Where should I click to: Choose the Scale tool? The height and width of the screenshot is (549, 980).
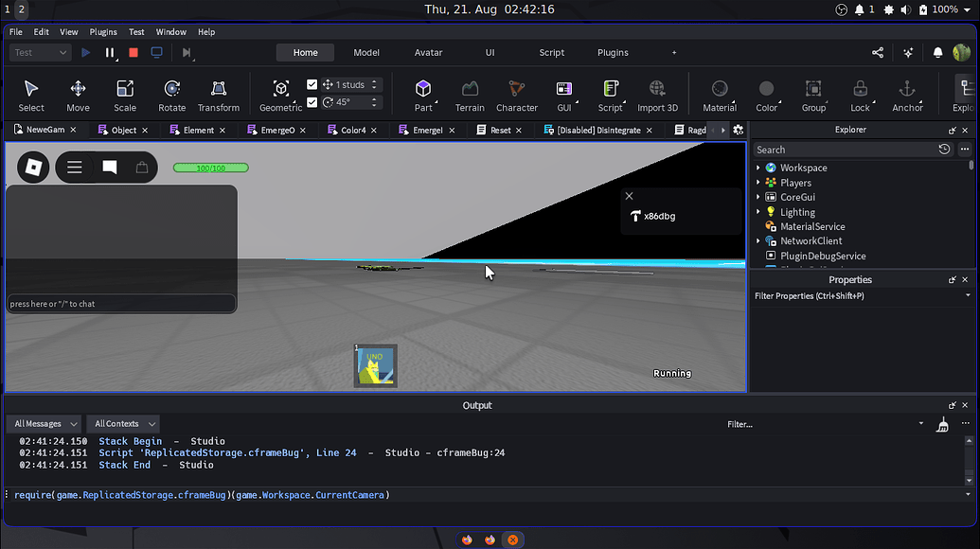125,96
